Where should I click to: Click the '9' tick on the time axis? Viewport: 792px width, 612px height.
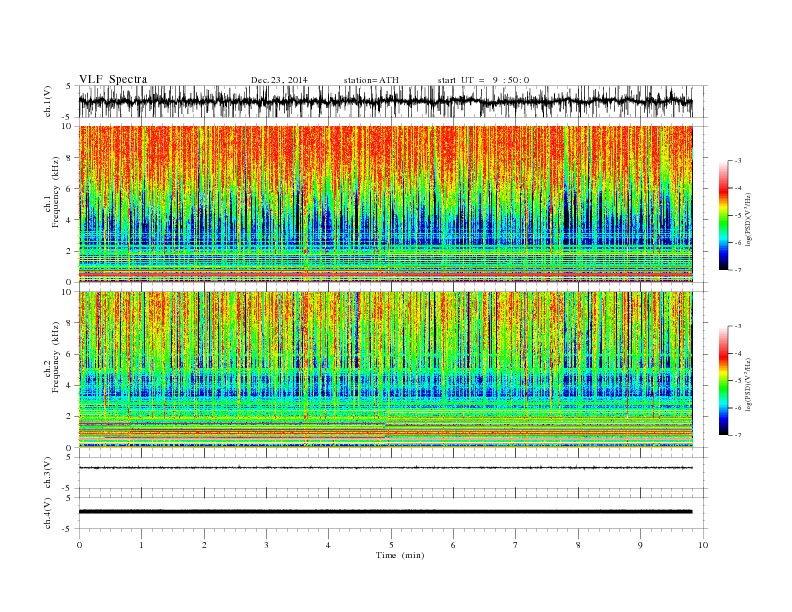click(x=640, y=545)
